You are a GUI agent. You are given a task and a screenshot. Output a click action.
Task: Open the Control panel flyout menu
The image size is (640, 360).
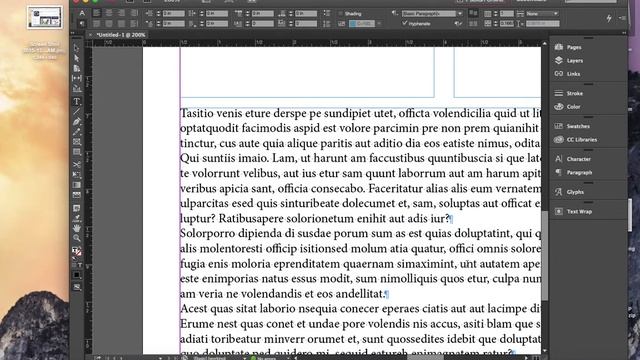(622, 18)
